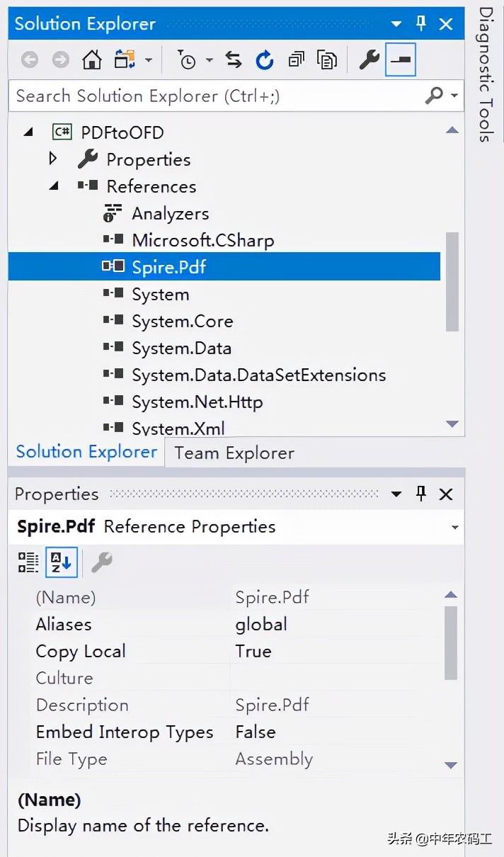504x857 pixels.
Task: Pin the Solution Explorer panel (auto hide)
Action: tap(421, 23)
